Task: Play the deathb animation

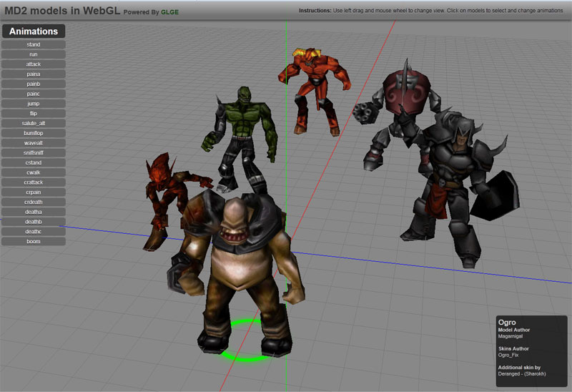Action: 34,222
